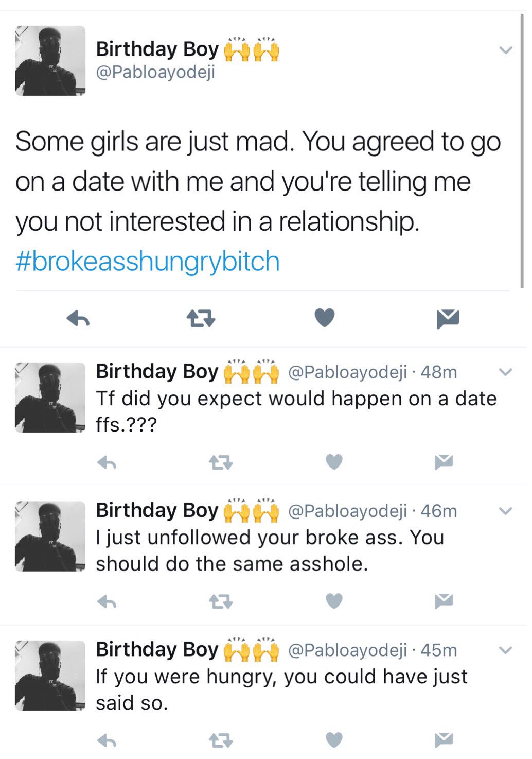Open options chevron on main tweet
This screenshot has width=532, height=759.
(506, 50)
